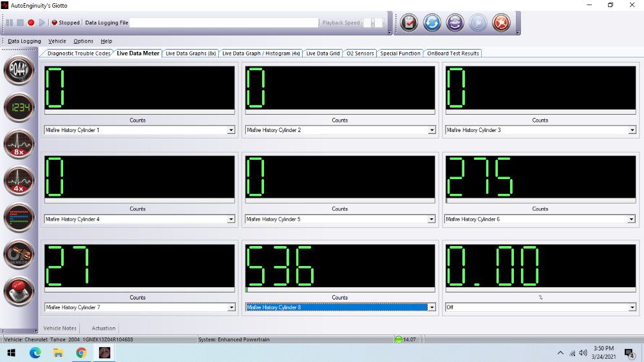Adjust the Playback Speed slider
Screen dimensions: 644x362
373,23
